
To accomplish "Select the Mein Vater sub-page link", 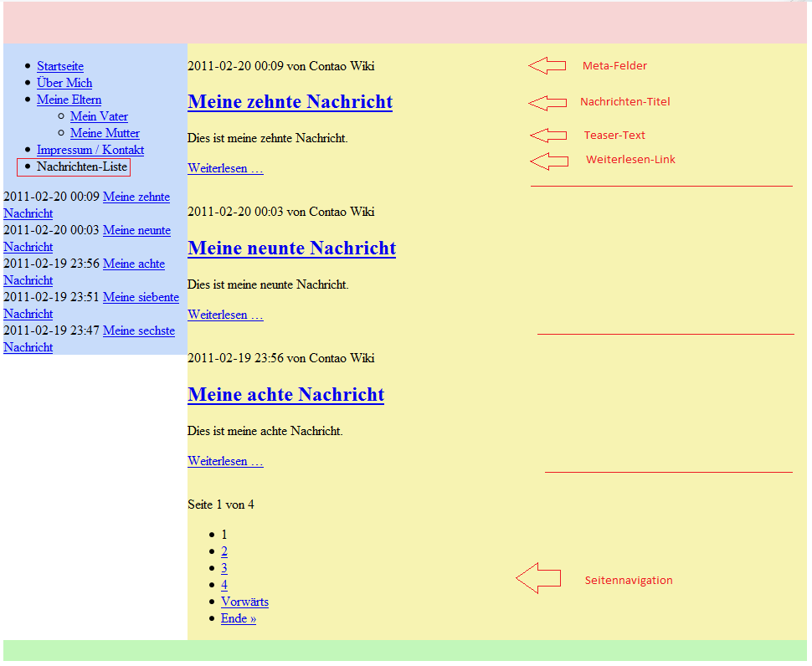I will click(x=99, y=116).
